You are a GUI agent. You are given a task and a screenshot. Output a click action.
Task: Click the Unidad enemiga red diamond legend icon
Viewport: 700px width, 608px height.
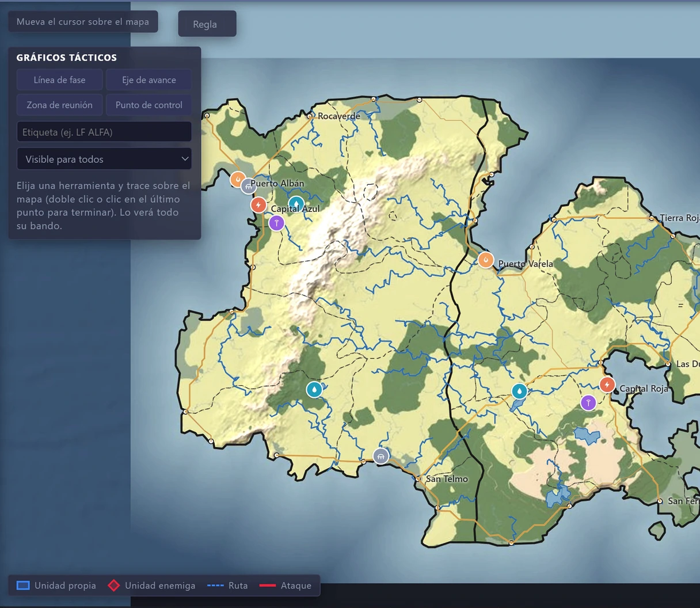pos(114,586)
